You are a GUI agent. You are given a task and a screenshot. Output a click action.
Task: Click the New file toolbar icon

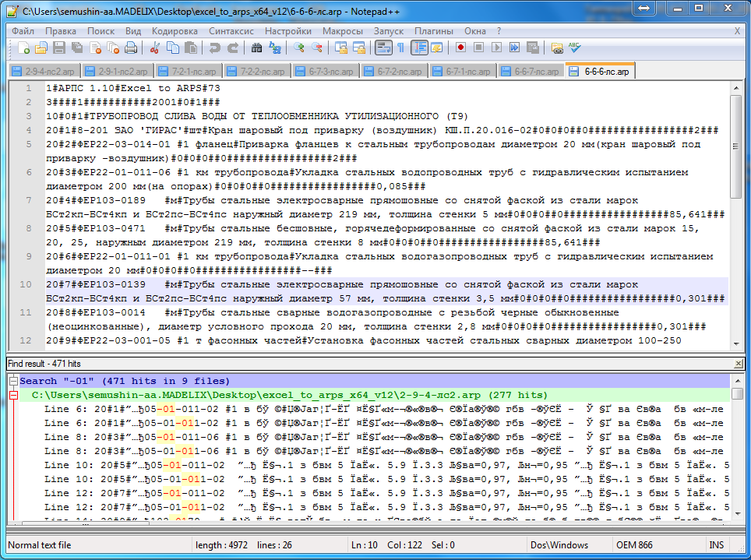tap(24, 48)
